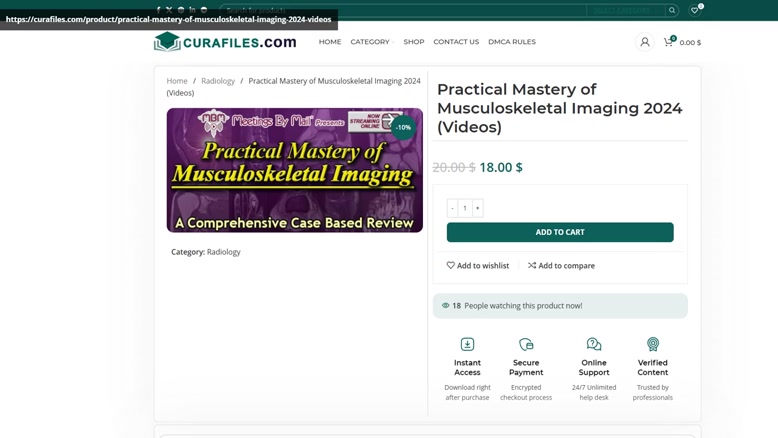Click the -10% discount badge

point(403,127)
